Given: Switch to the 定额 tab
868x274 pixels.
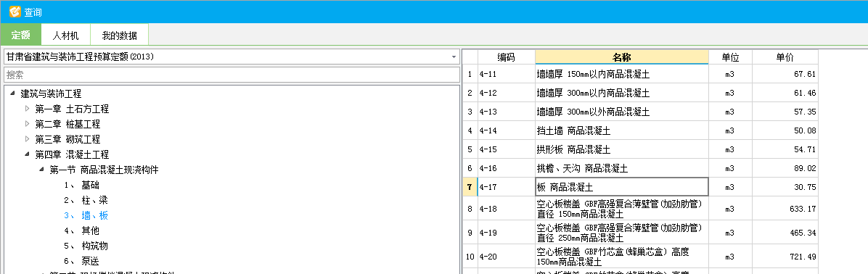Looking at the screenshot, I should 20,36.
